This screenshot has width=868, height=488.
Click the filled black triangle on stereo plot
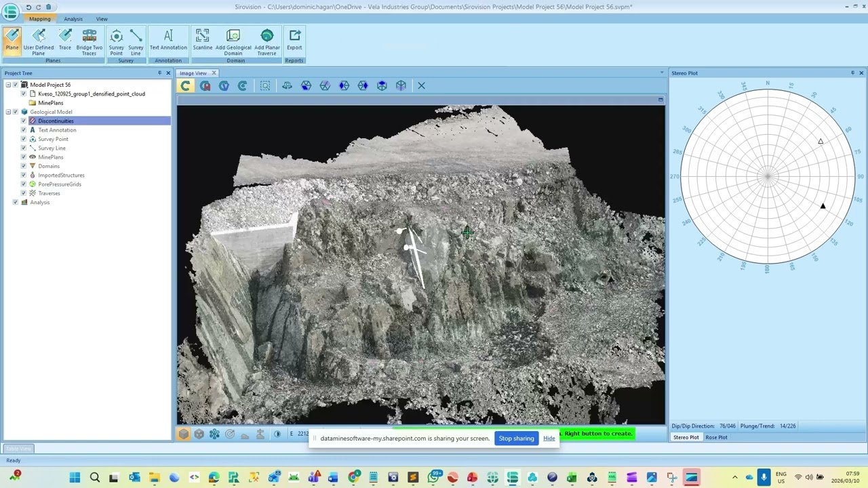pyautogui.click(x=823, y=206)
